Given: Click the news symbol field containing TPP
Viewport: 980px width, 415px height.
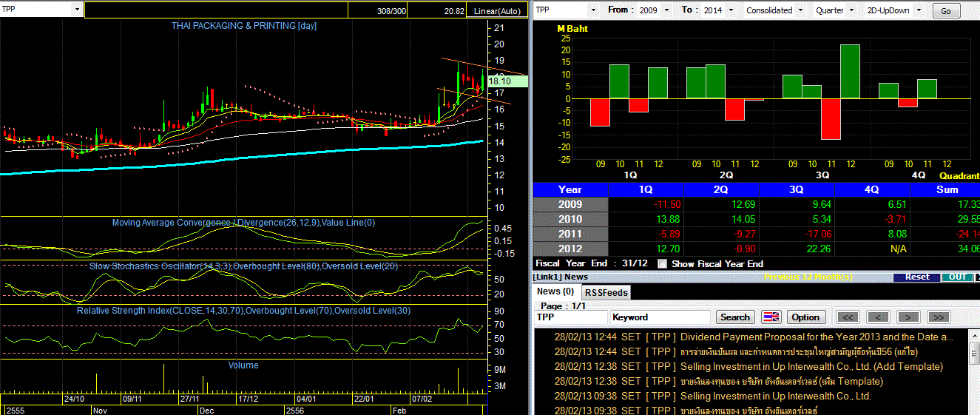Looking at the screenshot, I should tap(570, 317).
